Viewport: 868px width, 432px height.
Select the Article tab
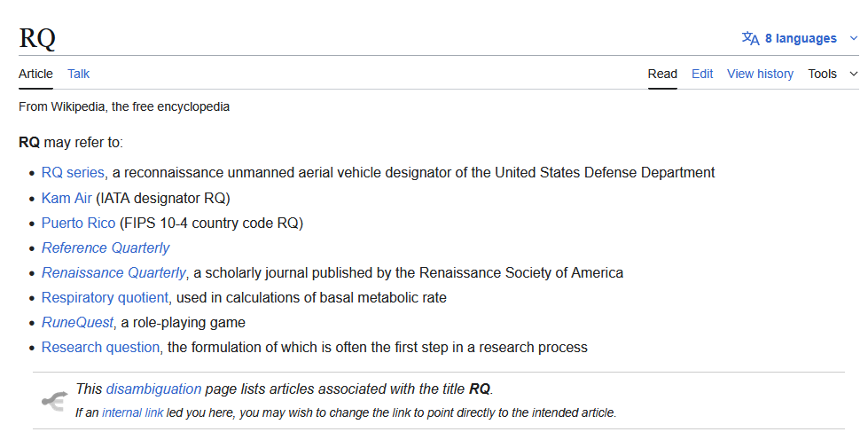(35, 74)
